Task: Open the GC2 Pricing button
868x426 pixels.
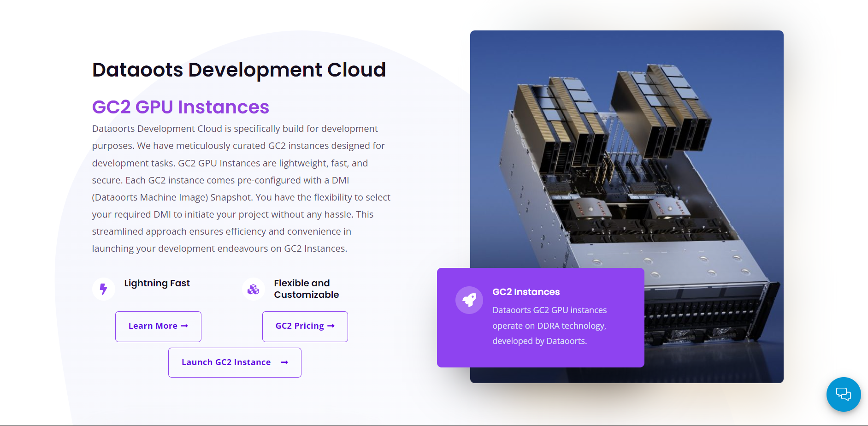Action: (x=305, y=326)
